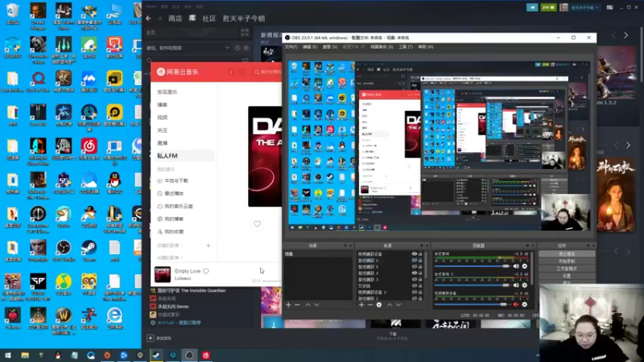This screenshot has width=644, height=362.
Task: Expand created playlists section in NetEase sidebar
Action: pyautogui.click(x=170, y=245)
